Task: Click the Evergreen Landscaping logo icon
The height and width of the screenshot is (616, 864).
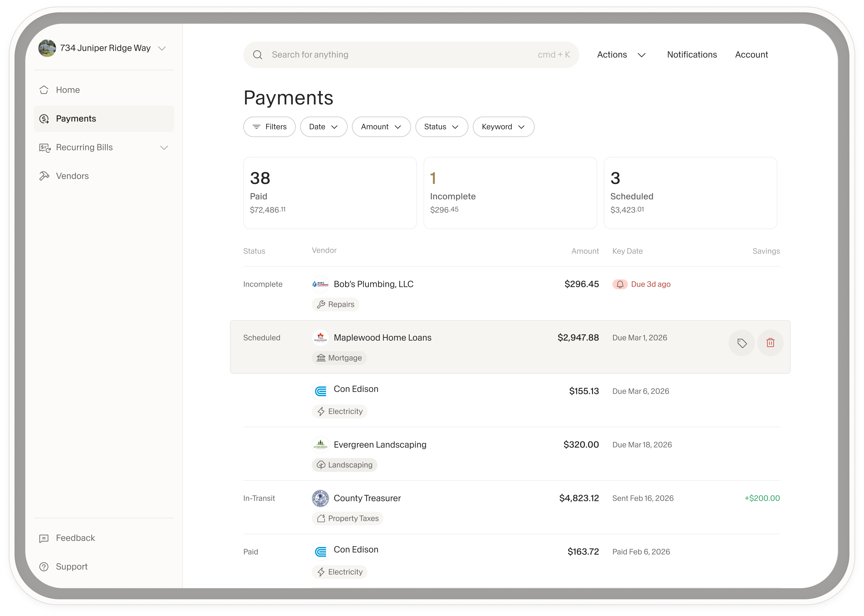Action: (321, 445)
